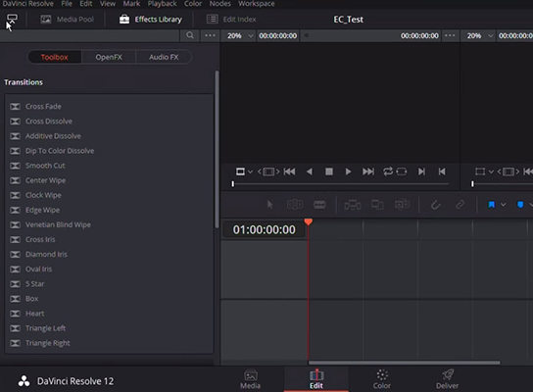Click the timeline playhead marker

(309, 222)
